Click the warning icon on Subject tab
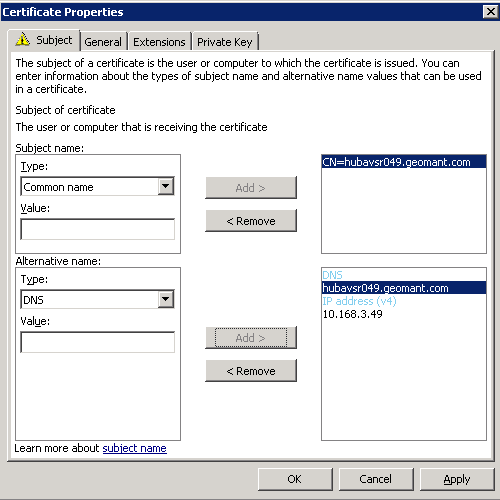The image size is (500, 500). [x=23, y=39]
